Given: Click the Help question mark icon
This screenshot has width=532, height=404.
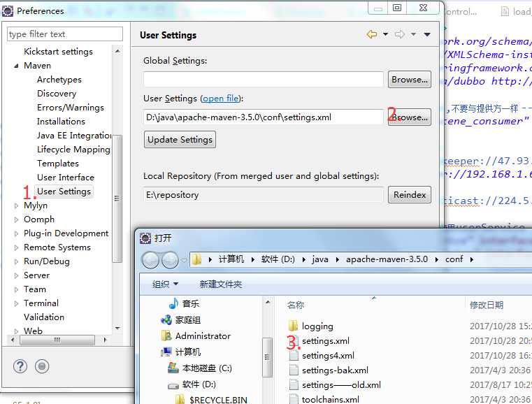Looking at the screenshot, I should (x=20, y=366).
